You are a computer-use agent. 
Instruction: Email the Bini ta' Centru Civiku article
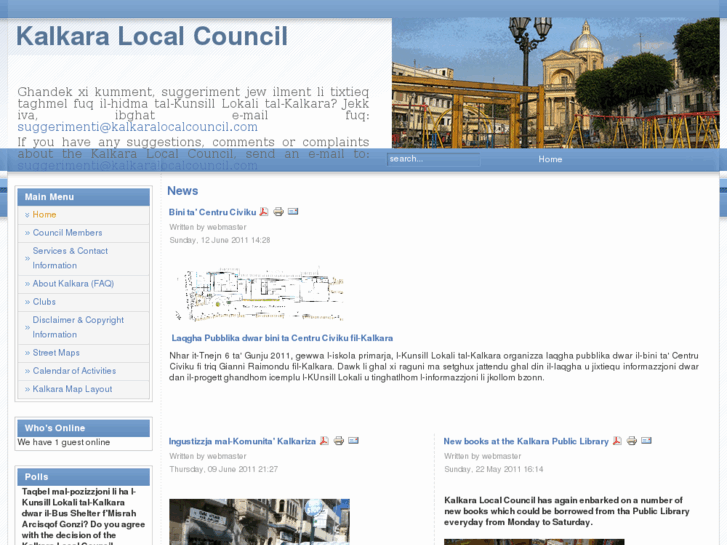pos(293,212)
